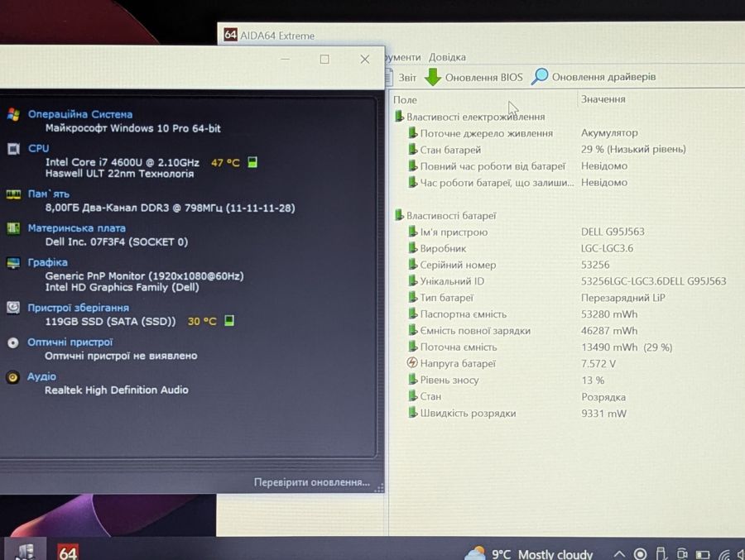This screenshot has height=560, width=745.
Task: Open the Довідка menu
Action: pyautogui.click(x=447, y=57)
